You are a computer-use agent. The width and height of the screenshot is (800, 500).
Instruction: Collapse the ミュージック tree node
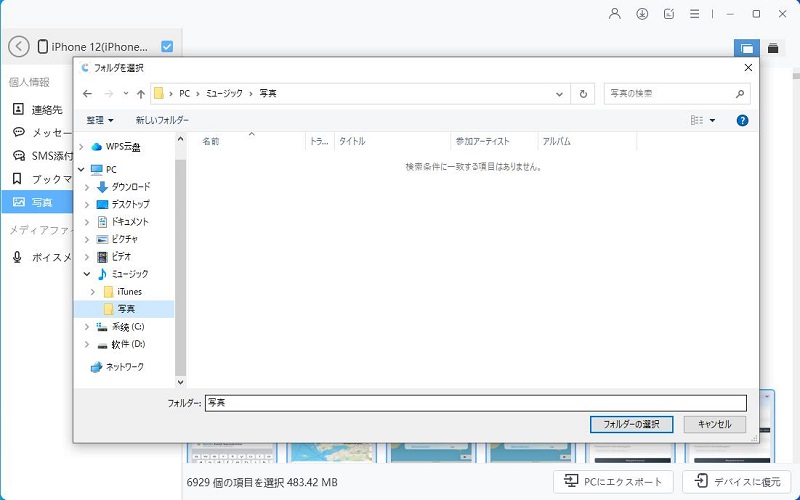point(88,274)
